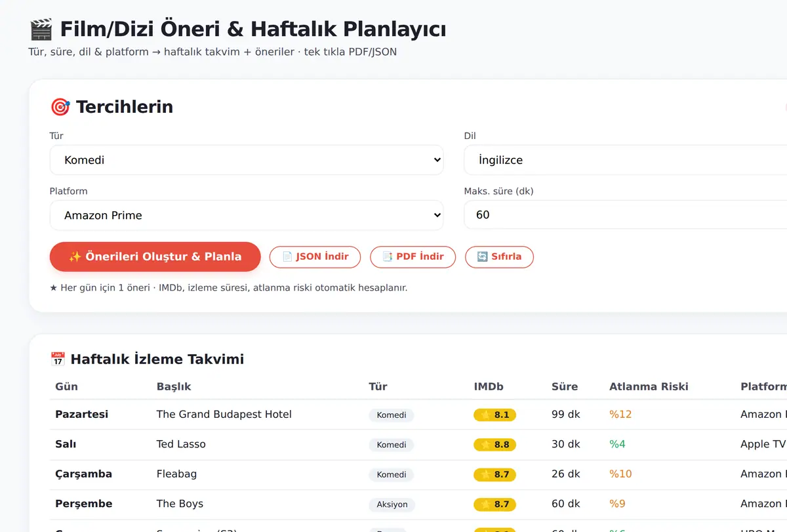Click the clapperboard icon in page title
787x532 pixels.
click(41, 30)
